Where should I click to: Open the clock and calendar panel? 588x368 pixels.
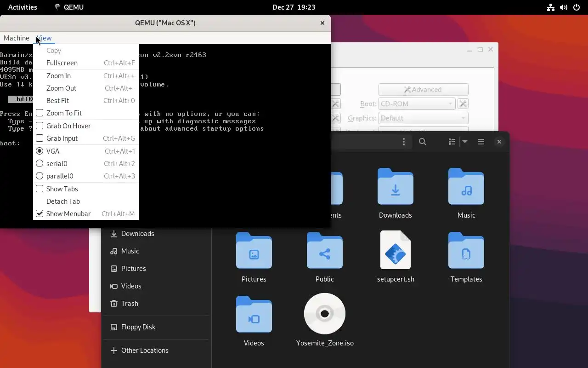(x=294, y=7)
